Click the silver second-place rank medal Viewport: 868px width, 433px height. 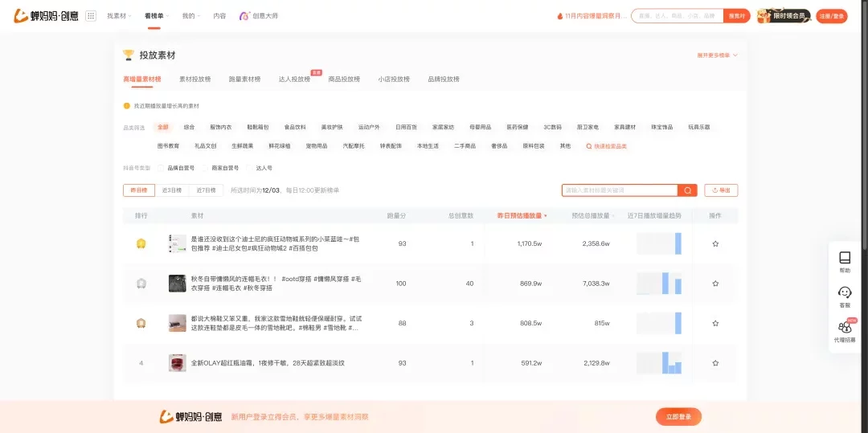(x=141, y=283)
